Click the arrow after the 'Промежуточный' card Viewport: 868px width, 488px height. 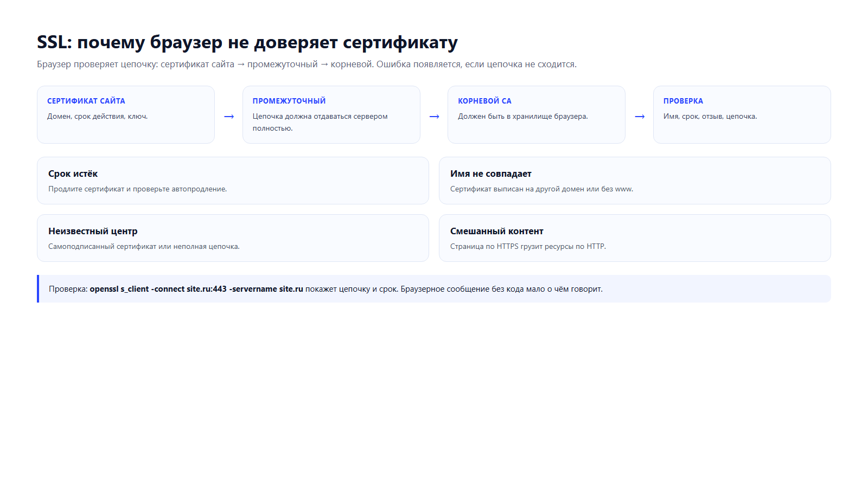tap(434, 117)
